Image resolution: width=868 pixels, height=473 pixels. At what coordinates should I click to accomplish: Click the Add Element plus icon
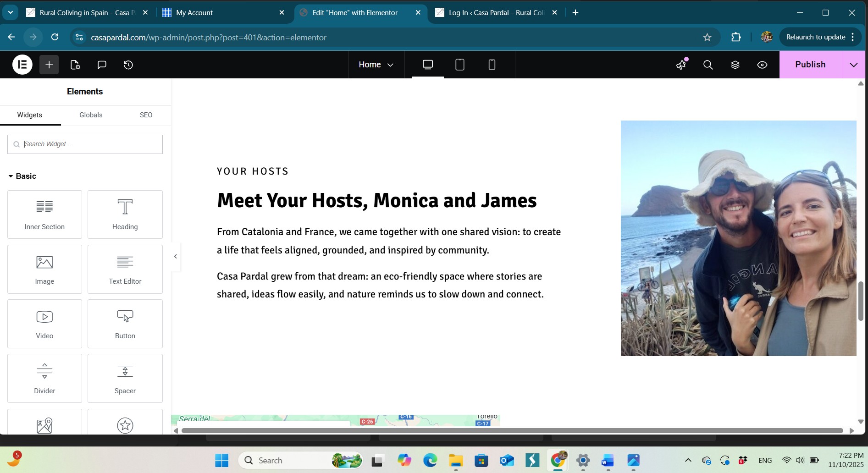pyautogui.click(x=49, y=65)
